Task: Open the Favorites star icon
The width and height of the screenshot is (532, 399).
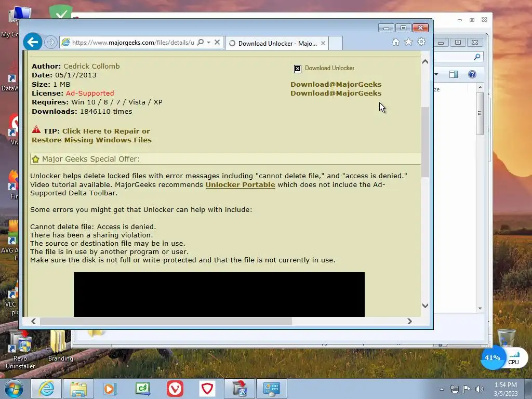Action: click(408, 42)
